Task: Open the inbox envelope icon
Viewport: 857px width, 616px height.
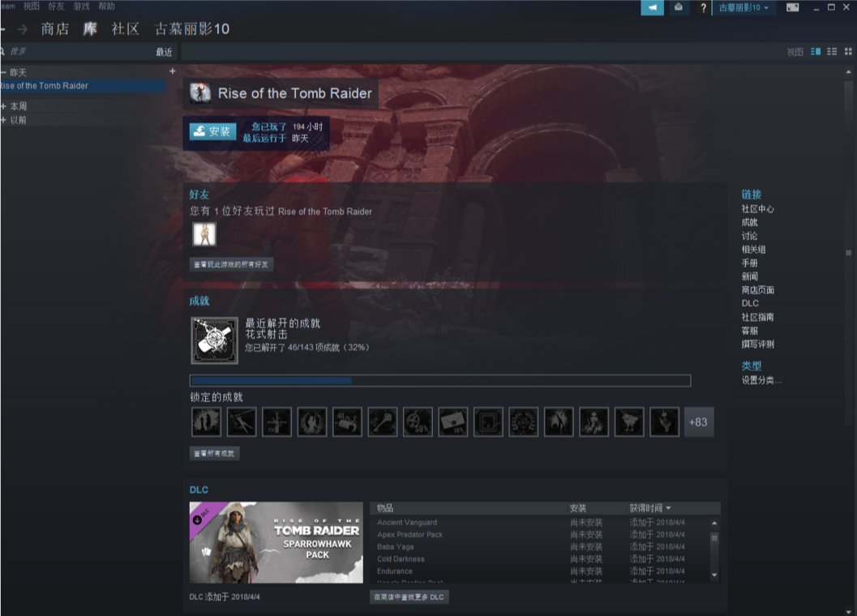Action: coord(678,7)
